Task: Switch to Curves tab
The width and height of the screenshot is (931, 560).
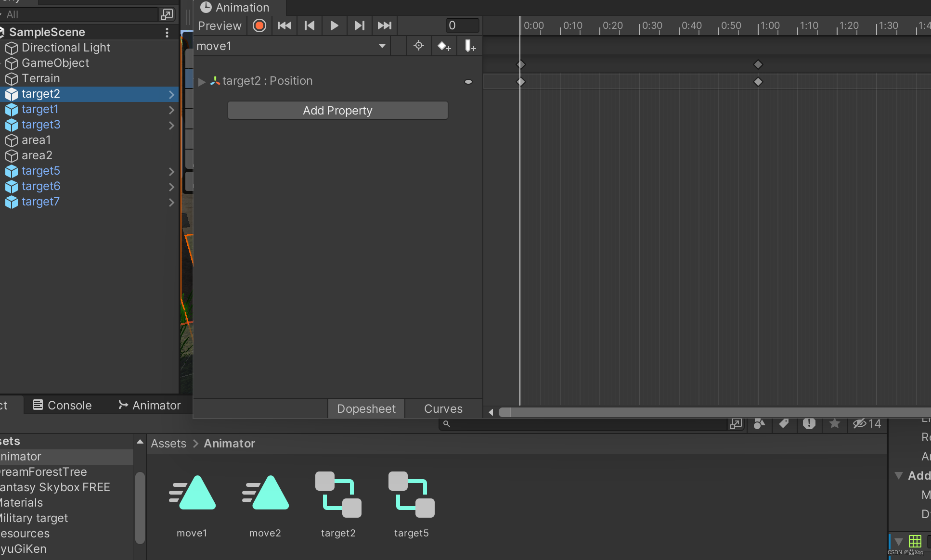Action: [x=443, y=408]
